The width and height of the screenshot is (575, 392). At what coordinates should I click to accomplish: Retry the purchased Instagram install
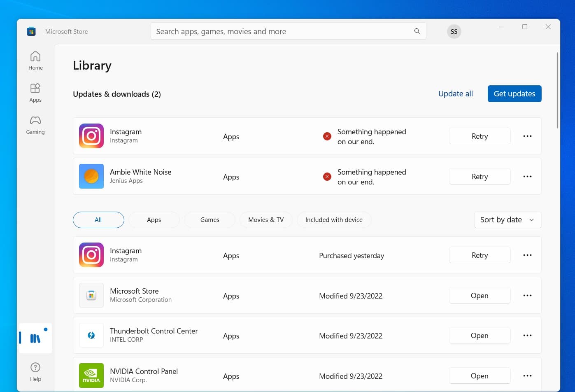point(480,255)
